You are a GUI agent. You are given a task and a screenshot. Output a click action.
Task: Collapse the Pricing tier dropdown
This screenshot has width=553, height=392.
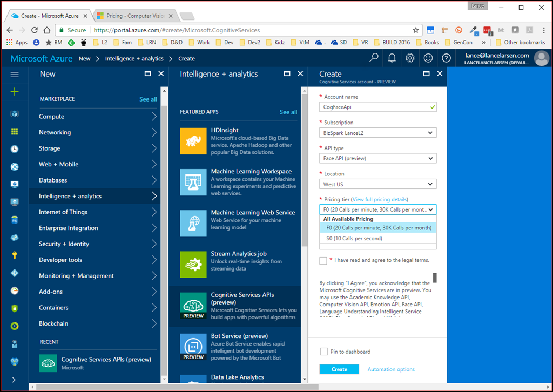point(377,209)
